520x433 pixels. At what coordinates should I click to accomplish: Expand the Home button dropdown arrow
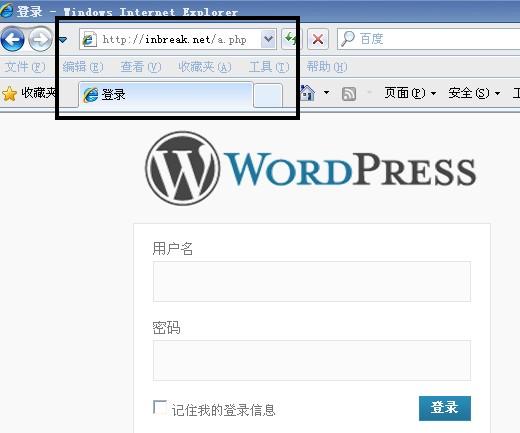point(327,92)
